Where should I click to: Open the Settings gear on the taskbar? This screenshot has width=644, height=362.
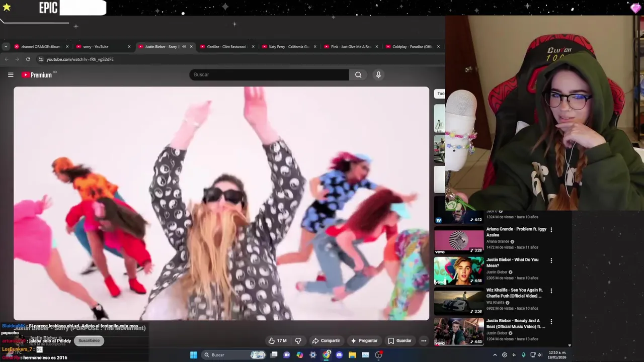pos(313,355)
